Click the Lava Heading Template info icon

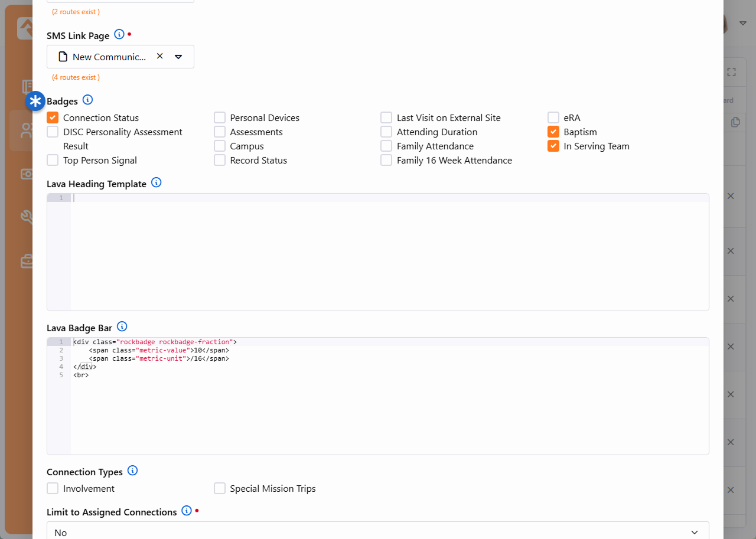156,182
